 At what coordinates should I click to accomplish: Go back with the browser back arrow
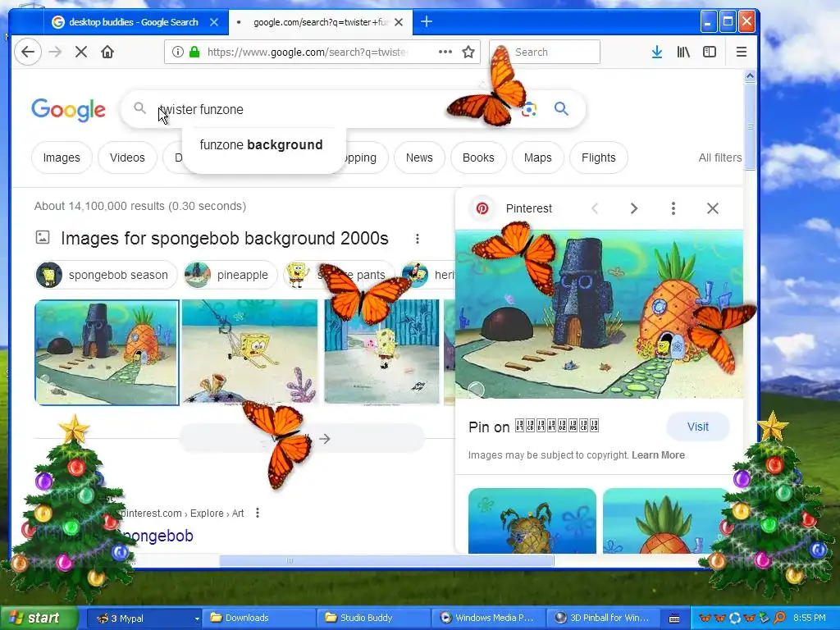click(x=28, y=52)
